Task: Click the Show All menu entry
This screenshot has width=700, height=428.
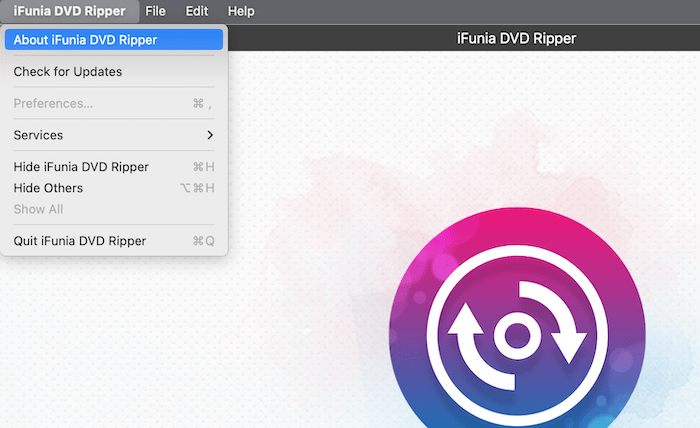Action: (x=38, y=209)
